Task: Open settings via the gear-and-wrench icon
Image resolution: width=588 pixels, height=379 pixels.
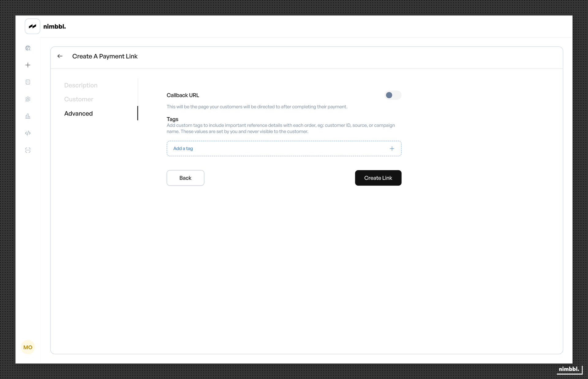Action: (x=28, y=99)
